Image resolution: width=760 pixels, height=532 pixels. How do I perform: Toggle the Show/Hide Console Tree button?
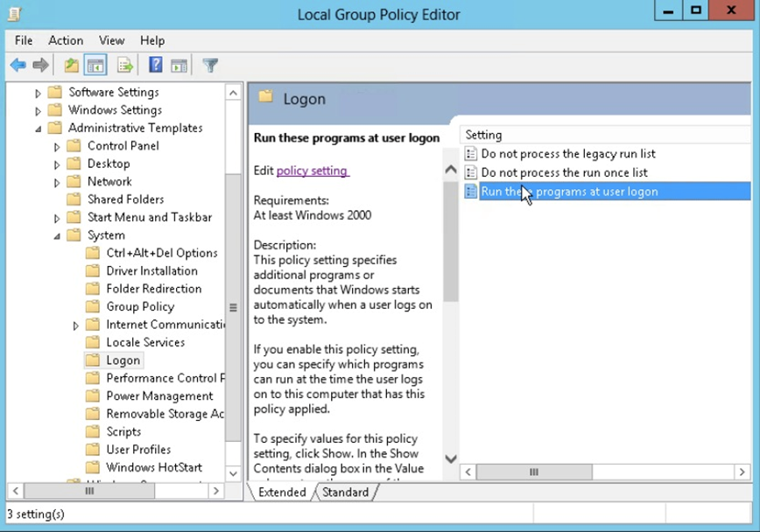tap(95, 65)
